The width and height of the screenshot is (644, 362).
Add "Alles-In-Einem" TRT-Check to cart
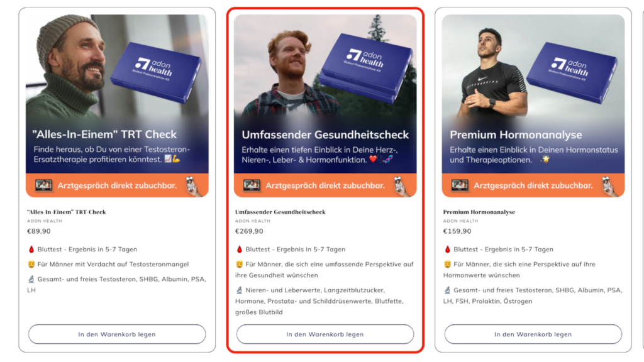(x=117, y=334)
